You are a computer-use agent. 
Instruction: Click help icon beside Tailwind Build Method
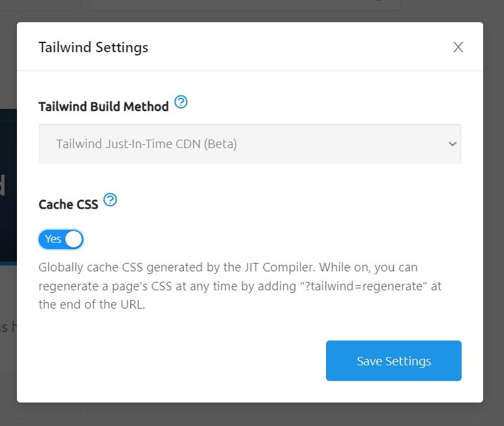click(181, 102)
